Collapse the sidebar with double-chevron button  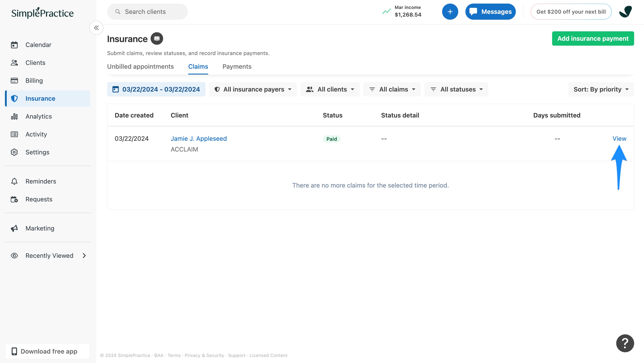[96, 28]
